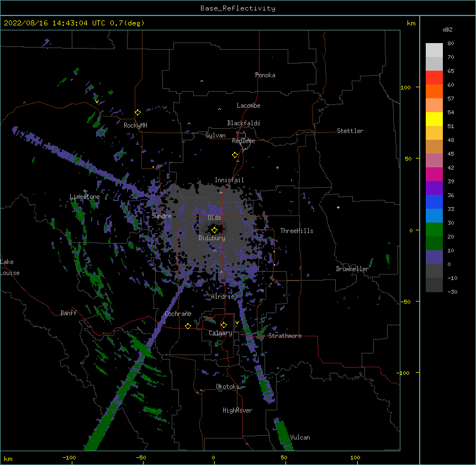Click the Stettler city label
This screenshot has height=465, width=476.
click(x=350, y=131)
